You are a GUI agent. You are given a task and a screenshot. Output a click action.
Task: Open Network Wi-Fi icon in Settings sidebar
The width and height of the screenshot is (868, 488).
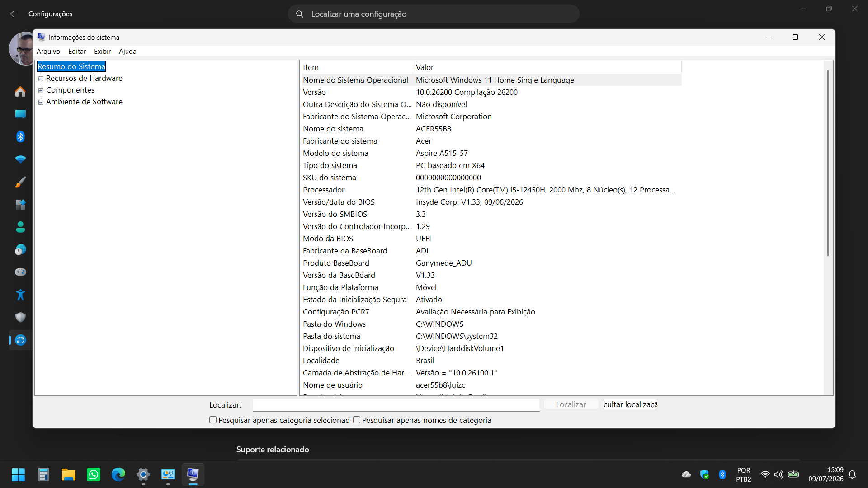20,160
